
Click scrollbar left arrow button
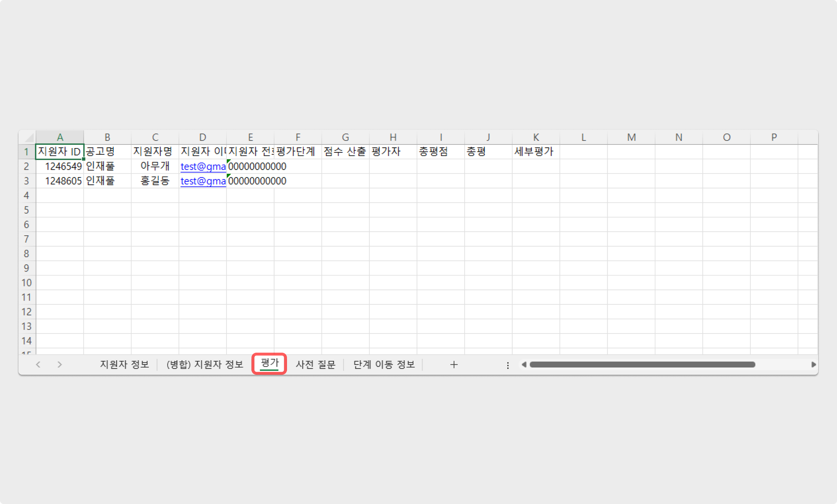click(524, 365)
